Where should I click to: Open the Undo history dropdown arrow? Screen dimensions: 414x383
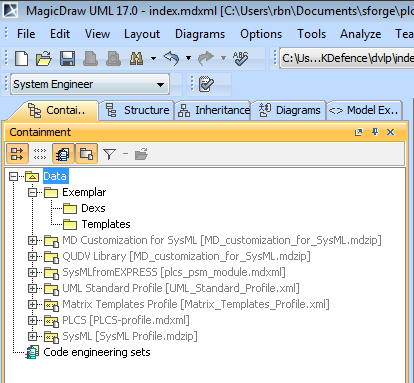188,58
